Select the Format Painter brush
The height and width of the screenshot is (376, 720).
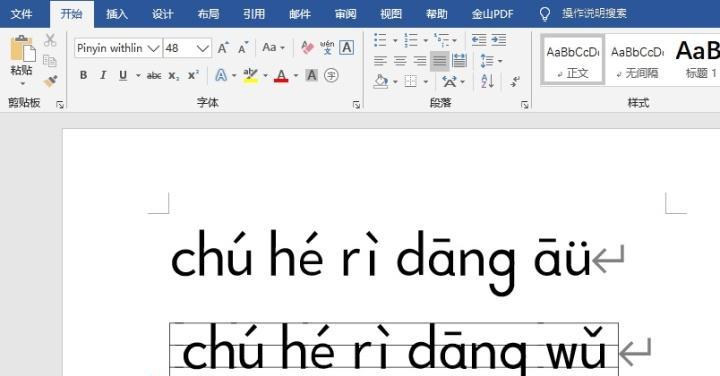(50, 81)
